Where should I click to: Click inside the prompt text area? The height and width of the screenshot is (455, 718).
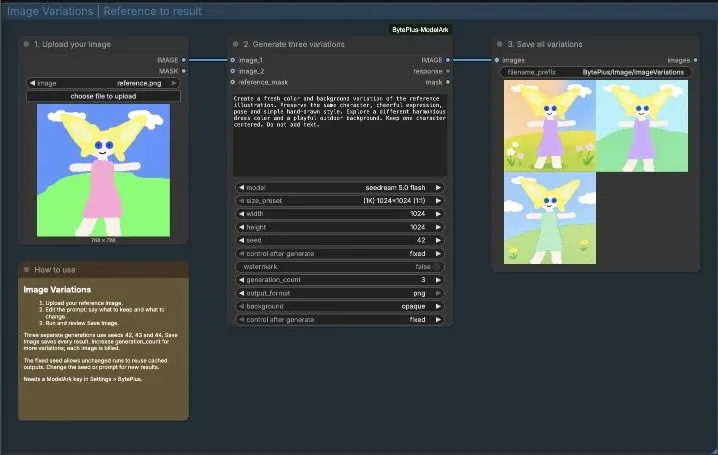(x=340, y=135)
